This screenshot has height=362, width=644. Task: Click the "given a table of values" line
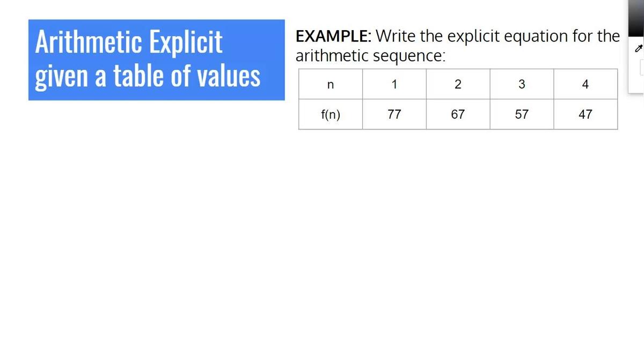[148, 76]
